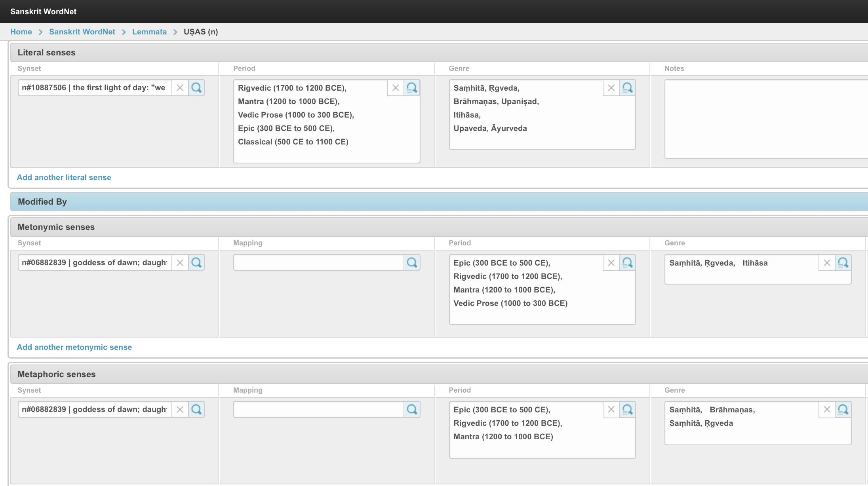The image size is (868, 486).
Task: Clear the metaphoric sense Genre selection
Action: (x=827, y=410)
